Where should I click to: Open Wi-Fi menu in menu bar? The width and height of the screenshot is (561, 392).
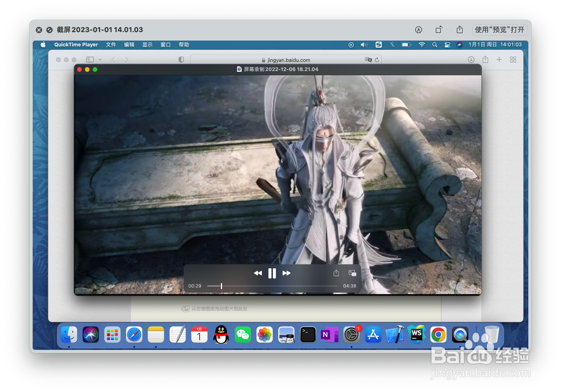click(x=422, y=45)
